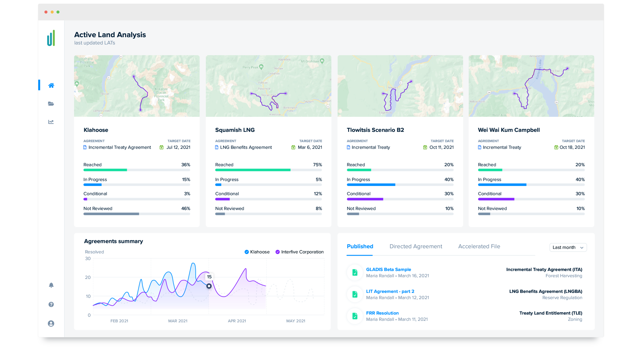The height and width of the screenshot is (347, 644).
Task: Click Incremental Treaty Agreement text in Klahoose card
Action: point(120,147)
